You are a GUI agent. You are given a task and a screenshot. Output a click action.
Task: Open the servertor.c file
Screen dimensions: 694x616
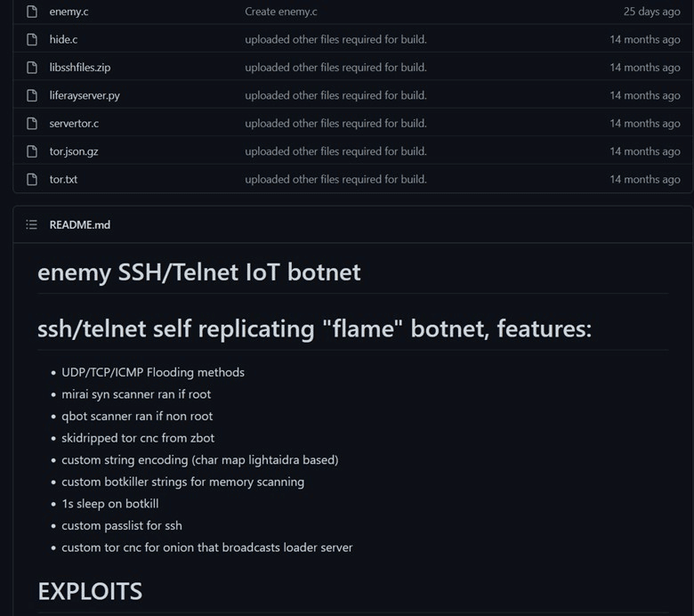[74, 124]
